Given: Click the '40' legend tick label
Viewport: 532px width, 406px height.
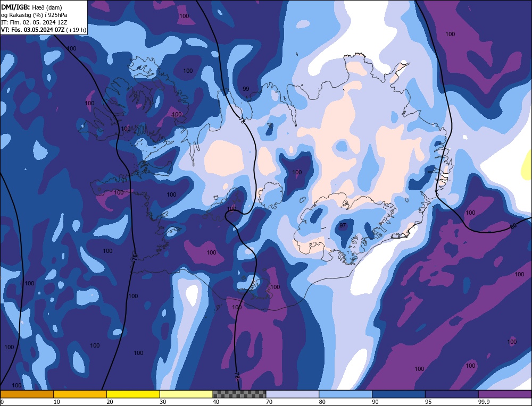Looking at the screenshot, I should (216, 402).
